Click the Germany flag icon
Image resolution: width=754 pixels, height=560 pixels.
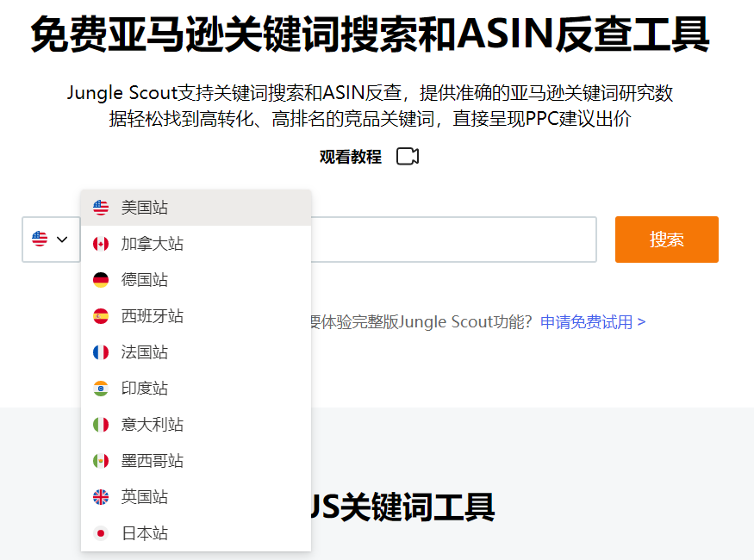coord(101,280)
